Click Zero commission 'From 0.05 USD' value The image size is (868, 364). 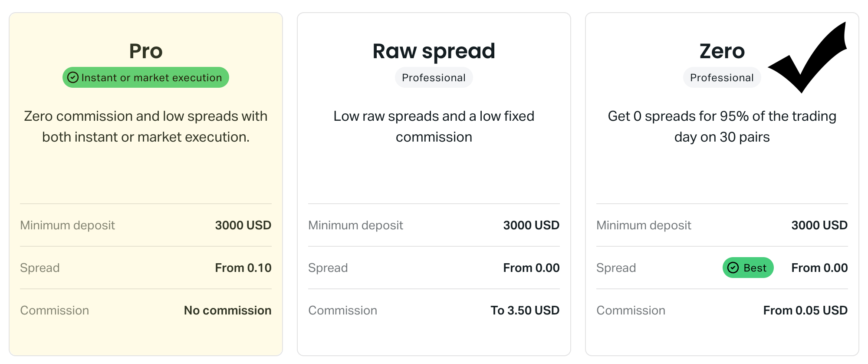805,310
